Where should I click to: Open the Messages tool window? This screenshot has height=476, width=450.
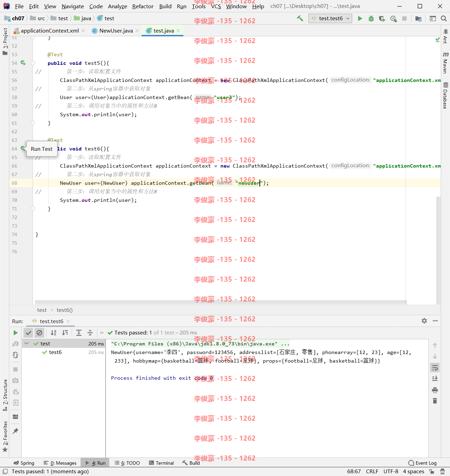60,463
